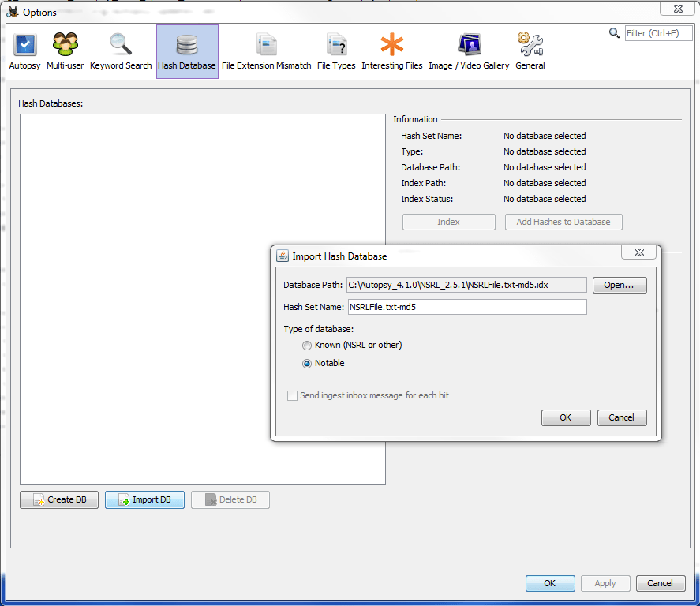Select the Known (NSRL or other) option
Viewport: 700px width, 606px height.
pyautogui.click(x=307, y=345)
